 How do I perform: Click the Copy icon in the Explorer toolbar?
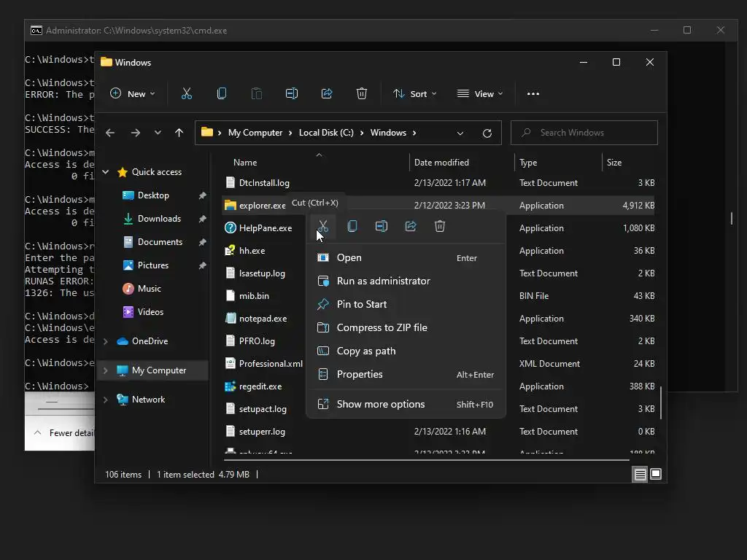click(222, 94)
